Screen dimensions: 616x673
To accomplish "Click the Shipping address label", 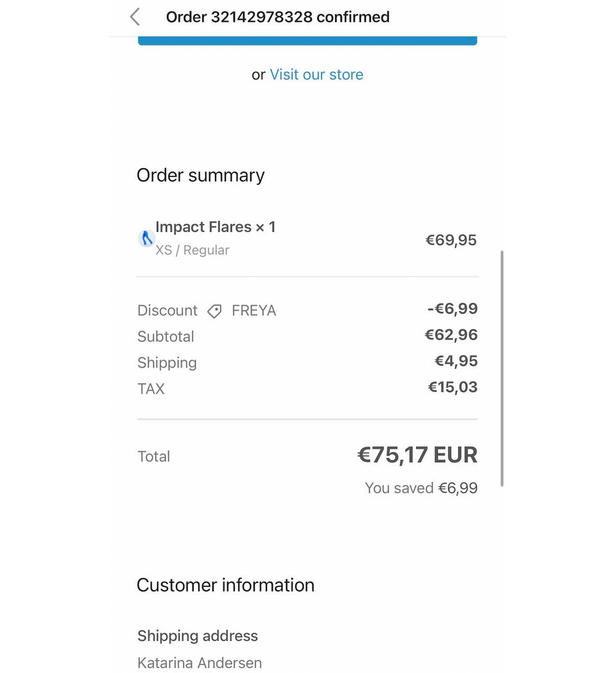I will 198,636.
